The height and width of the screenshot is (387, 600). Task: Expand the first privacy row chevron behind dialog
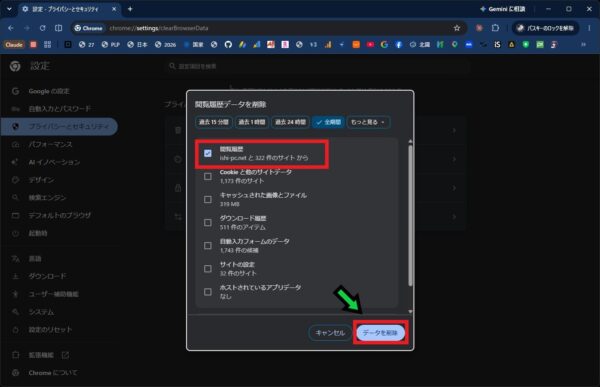(x=454, y=131)
